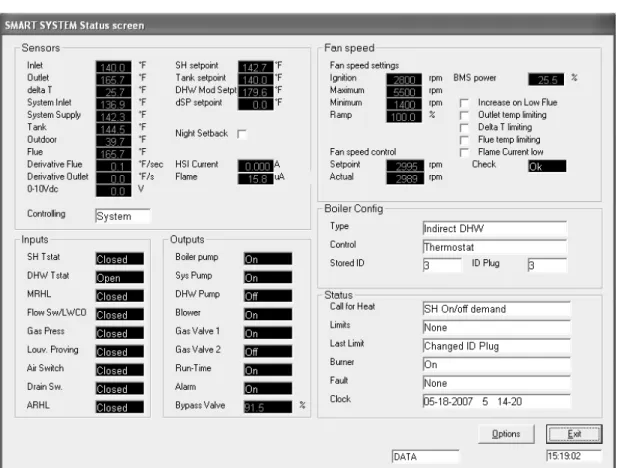Tick the Delta T limiting checkbox
Viewport: 630px width, 468px height.
tap(464, 128)
